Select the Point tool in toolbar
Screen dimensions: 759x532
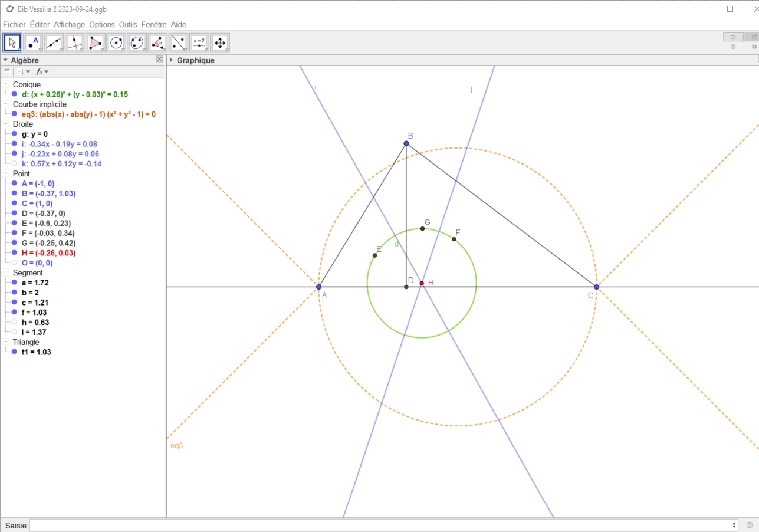tap(33, 42)
